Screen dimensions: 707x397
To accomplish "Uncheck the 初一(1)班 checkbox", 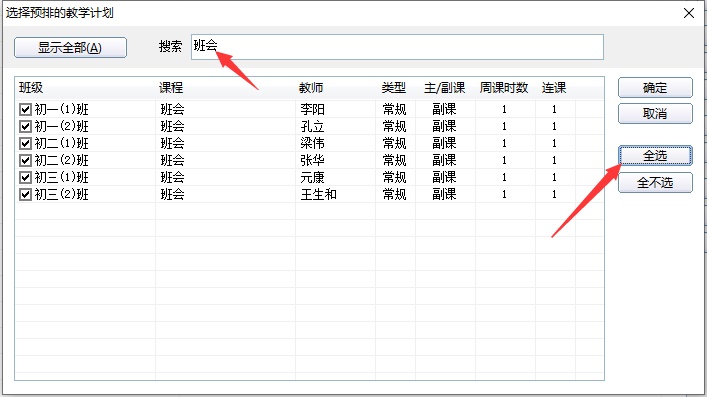I will coord(25,109).
